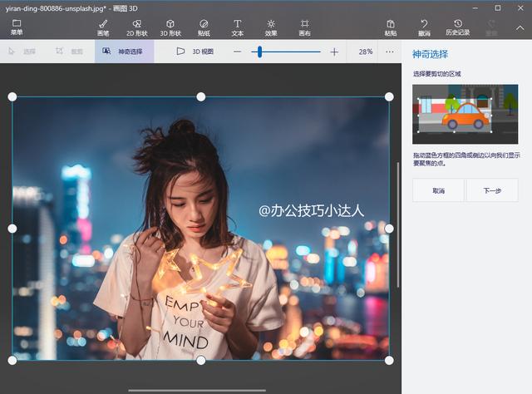The image size is (532, 394).
Task: Click the top-middle selection handle on canvas
Action: click(201, 97)
